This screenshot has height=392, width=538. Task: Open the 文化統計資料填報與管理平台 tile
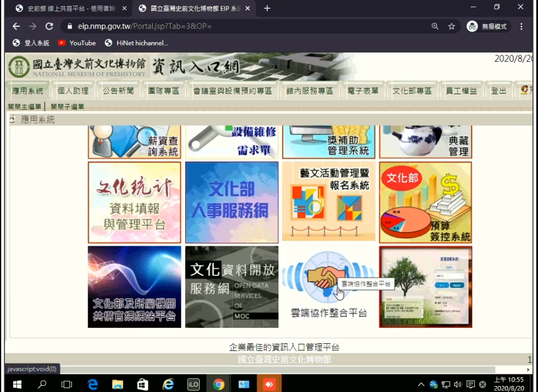pyautogui.click(x=135, y=203)
